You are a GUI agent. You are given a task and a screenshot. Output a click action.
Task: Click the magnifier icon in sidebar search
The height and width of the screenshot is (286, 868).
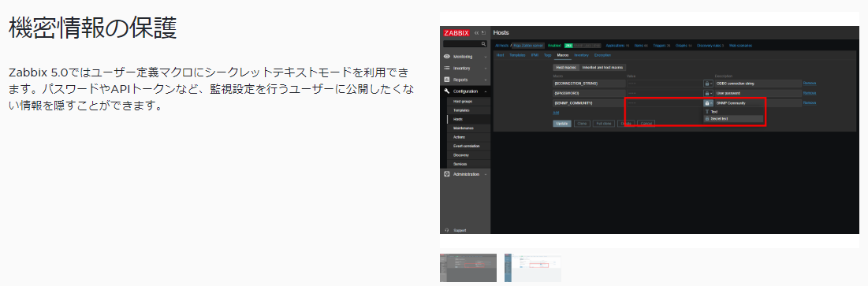(483, 43)
